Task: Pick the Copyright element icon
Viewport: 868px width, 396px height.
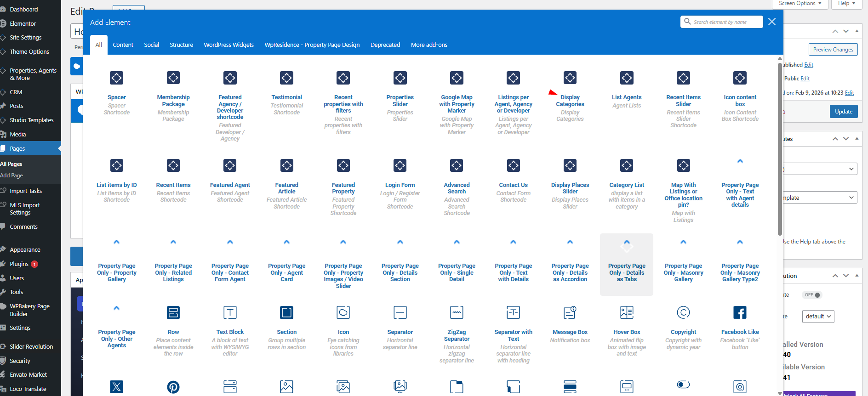Action: tap(683, 313)
